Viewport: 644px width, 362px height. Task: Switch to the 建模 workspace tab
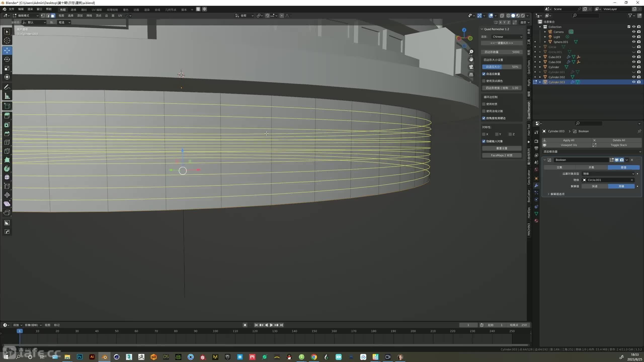(73, 10)
